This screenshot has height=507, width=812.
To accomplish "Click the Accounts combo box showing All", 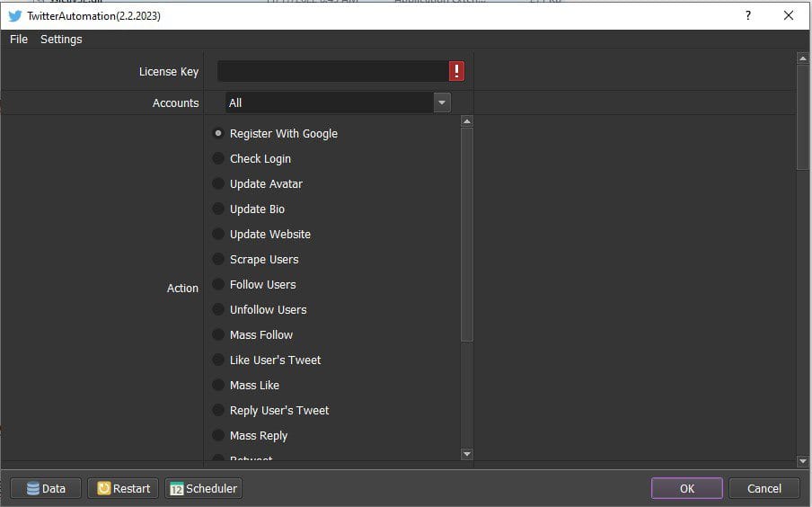I will 338,102.
